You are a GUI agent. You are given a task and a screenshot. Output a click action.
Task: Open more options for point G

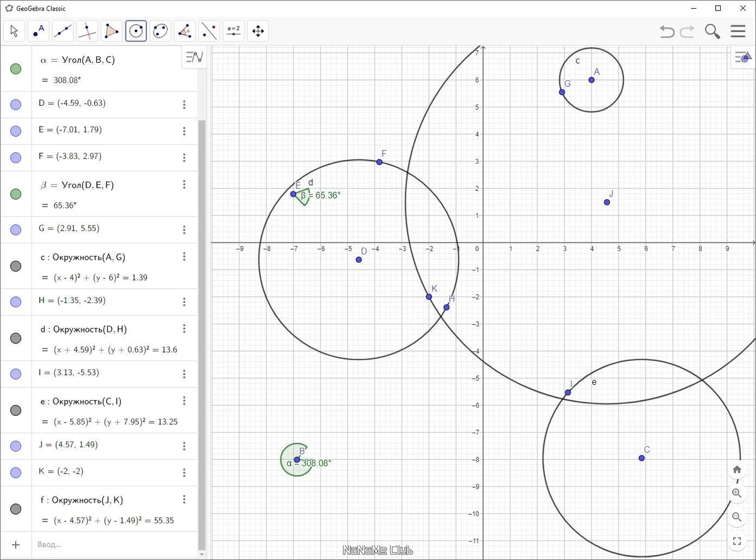click(x=184, y=229)
